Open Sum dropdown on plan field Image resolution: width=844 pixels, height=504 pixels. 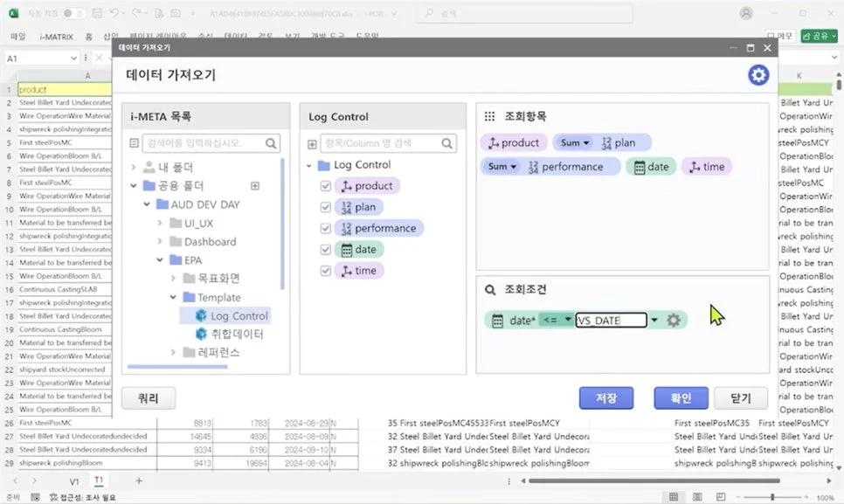[575, 142]
